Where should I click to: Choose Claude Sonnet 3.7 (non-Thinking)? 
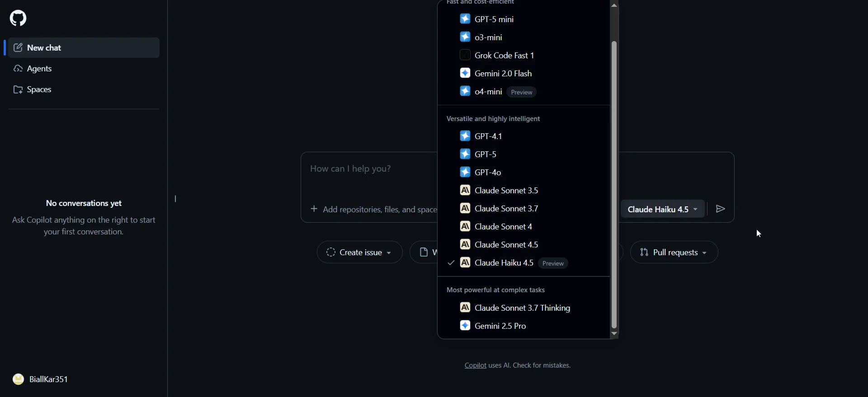pos(524,208)
